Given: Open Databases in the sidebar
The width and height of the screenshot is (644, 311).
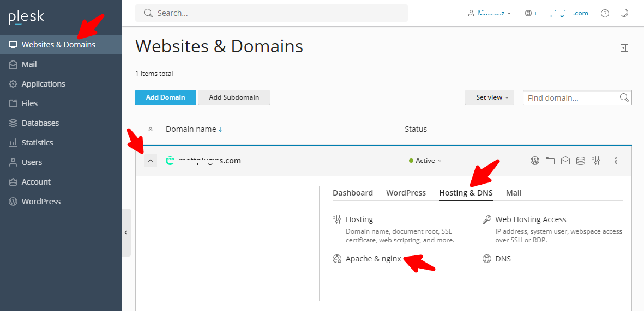Looking at the screenshot, I should pos(61,123).
